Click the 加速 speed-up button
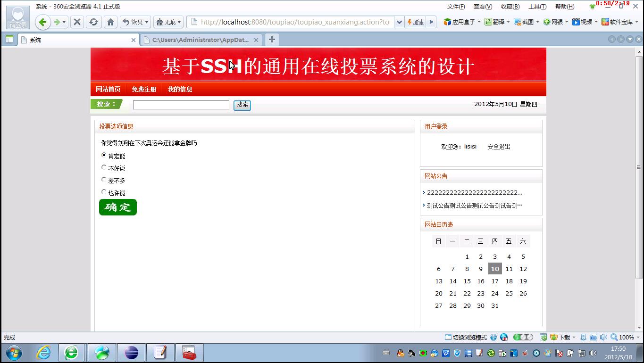644x363 pixels. 415,22
